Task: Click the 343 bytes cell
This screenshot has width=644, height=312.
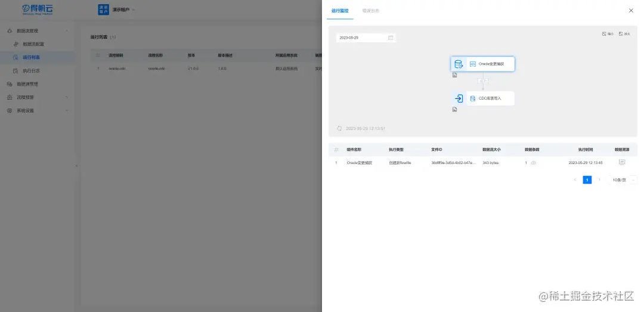Action: point(490,163)
